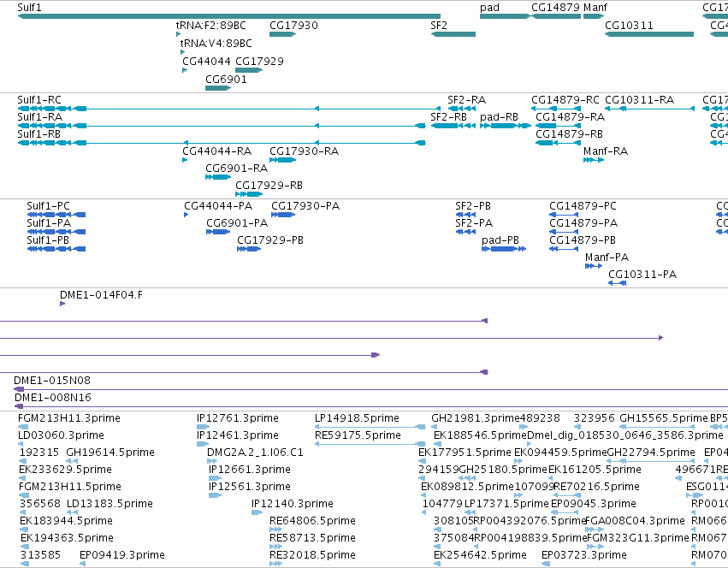Open the GH19614.5prime EST
This screenshot has width=728, height=568.
tap(72, 461)
